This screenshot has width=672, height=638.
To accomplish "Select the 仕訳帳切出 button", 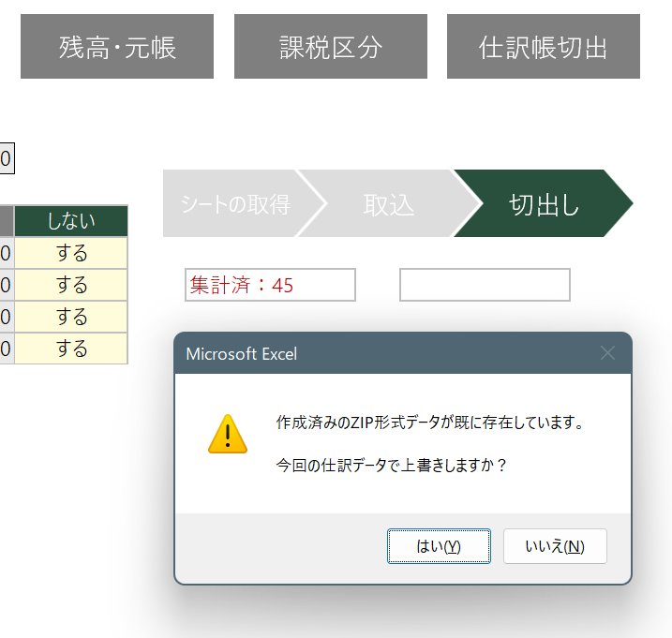I will coord(544,46).
